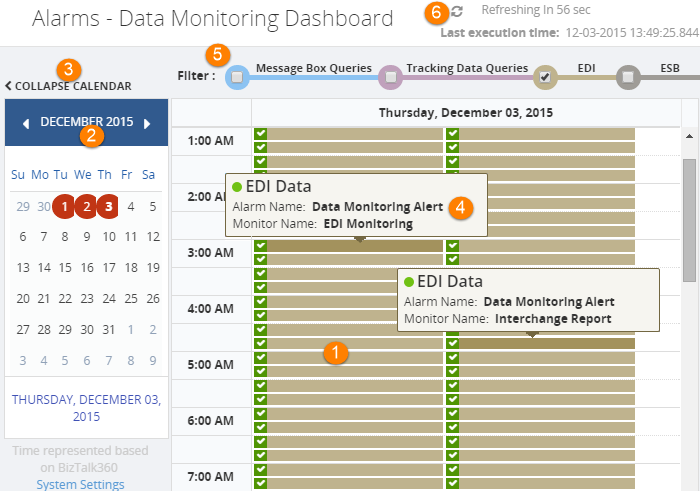Go to previous month in calendar

point(26,124)
